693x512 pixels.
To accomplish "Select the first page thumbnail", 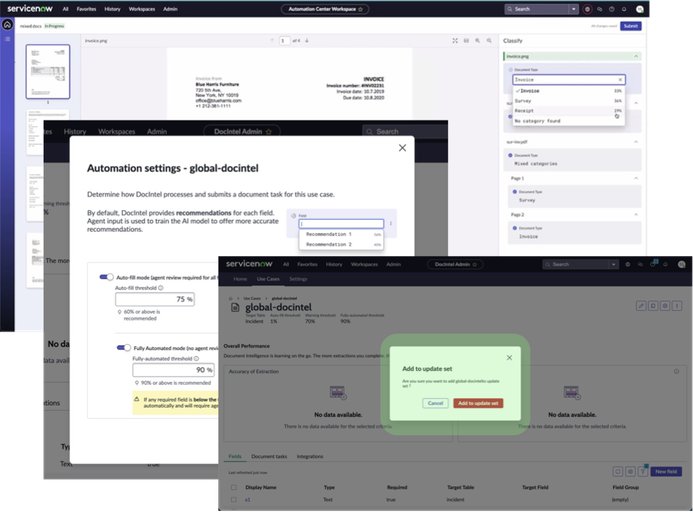I will (48, 72).
